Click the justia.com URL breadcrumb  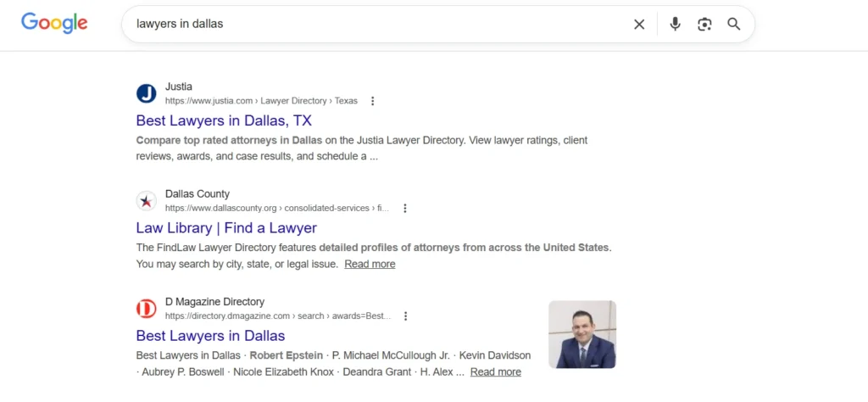click(261, 101)
